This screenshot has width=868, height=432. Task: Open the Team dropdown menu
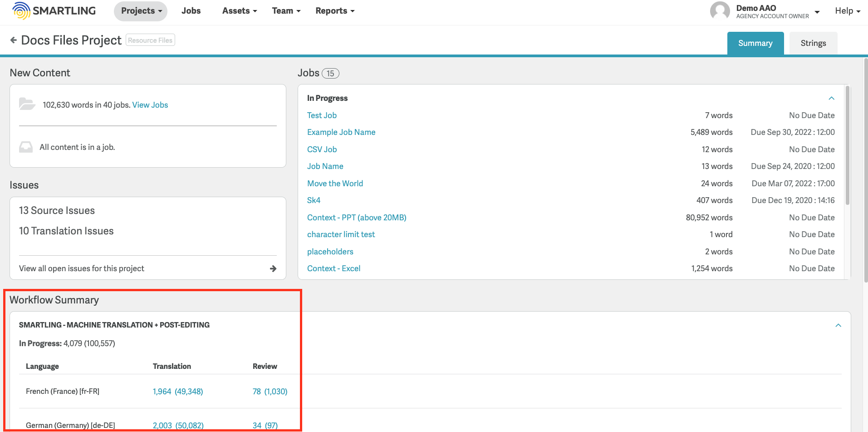coord(286,11)
